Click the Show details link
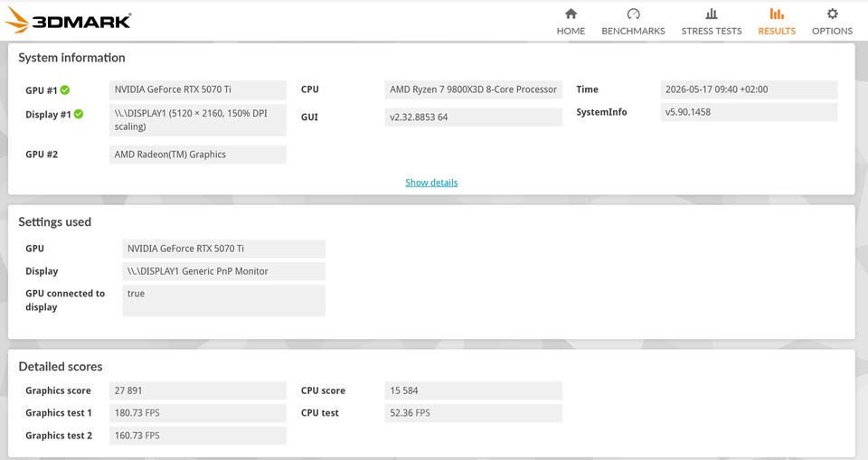The image size is (868, 460). [431, 183]
